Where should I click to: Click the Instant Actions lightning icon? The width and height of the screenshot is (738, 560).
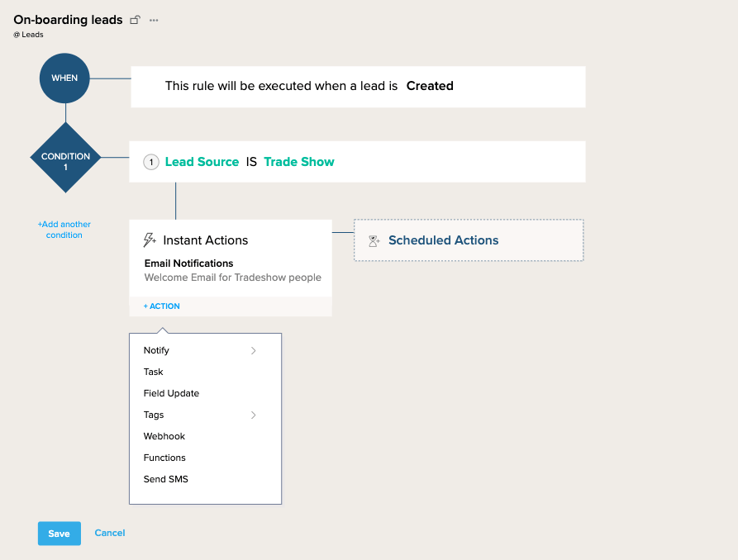pyautogui.click(x=150, y=240)
